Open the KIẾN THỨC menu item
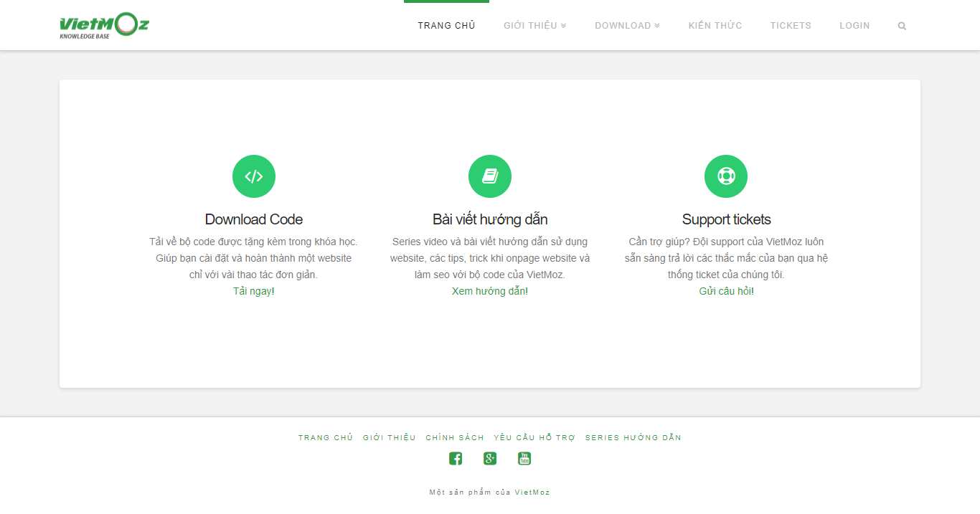This screenshot has height=514, width=980. click(x=715, y=25)
